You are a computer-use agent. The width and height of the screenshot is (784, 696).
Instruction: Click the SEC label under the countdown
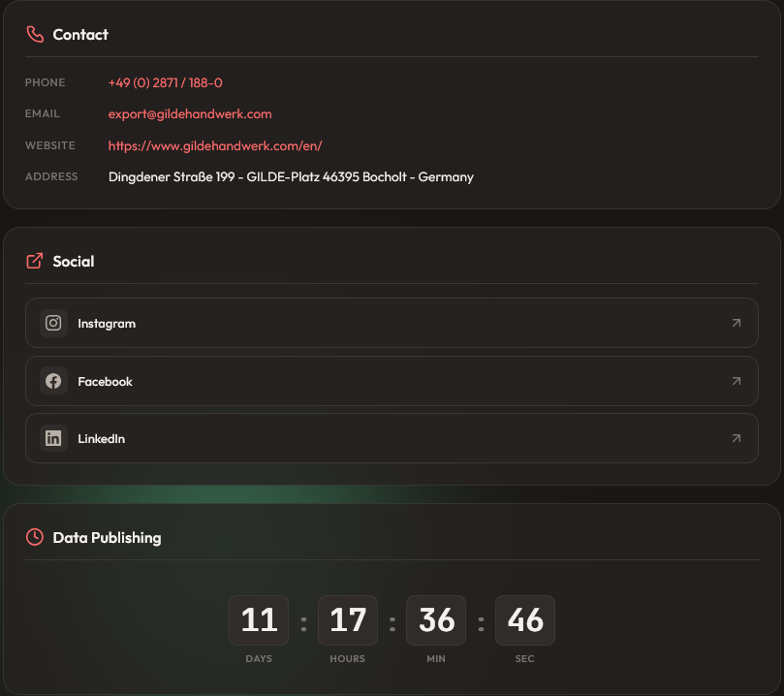(x=525, y=659)
